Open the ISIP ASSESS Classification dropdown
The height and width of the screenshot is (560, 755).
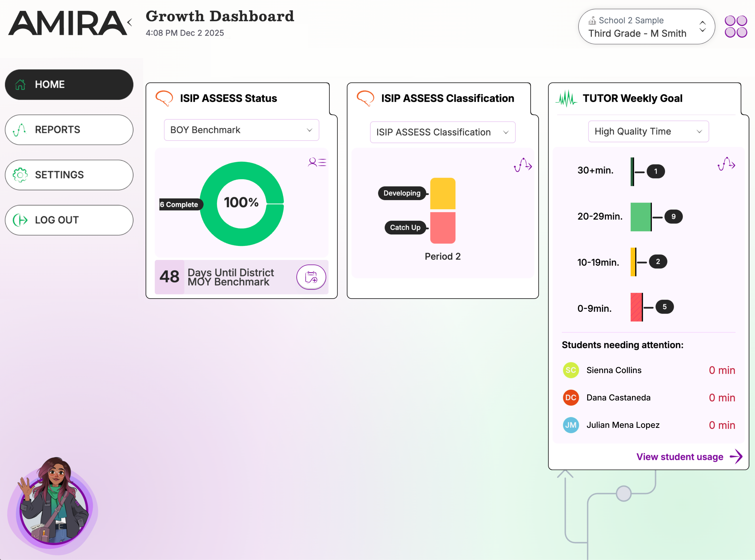coord(442,132)
